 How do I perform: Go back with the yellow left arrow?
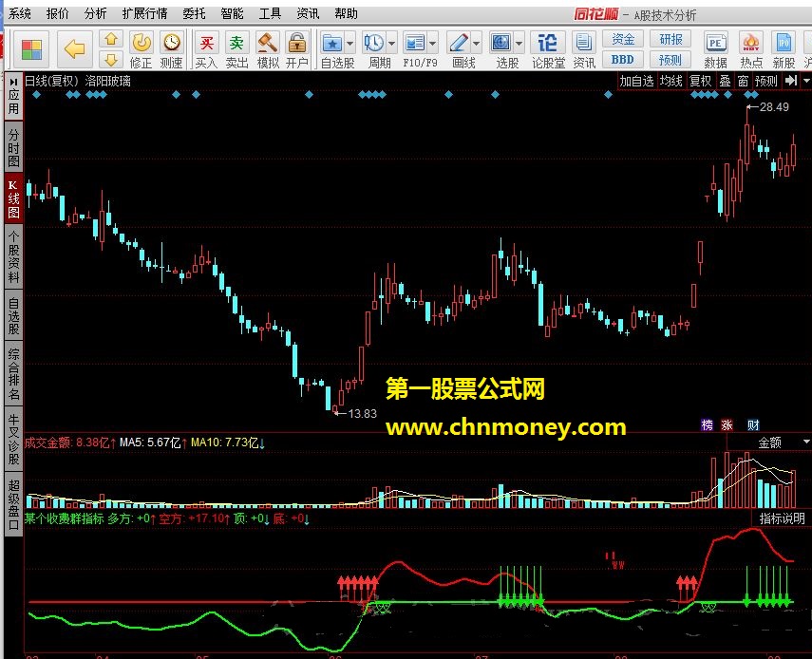pos(75,49)
